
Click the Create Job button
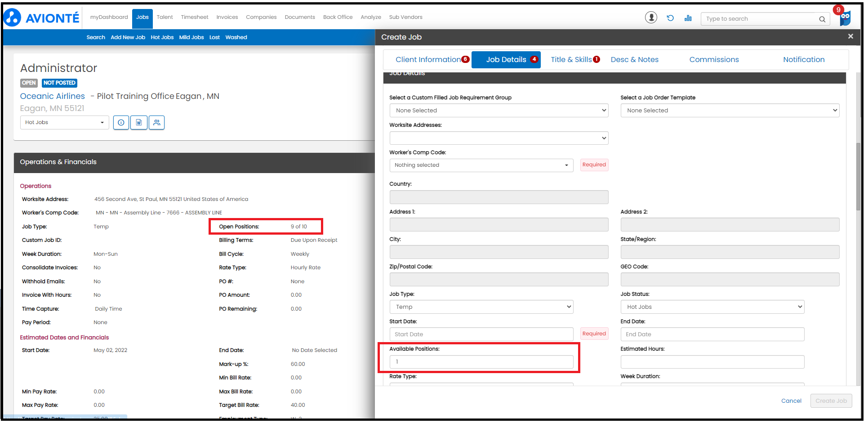click(x=831, y=401)
